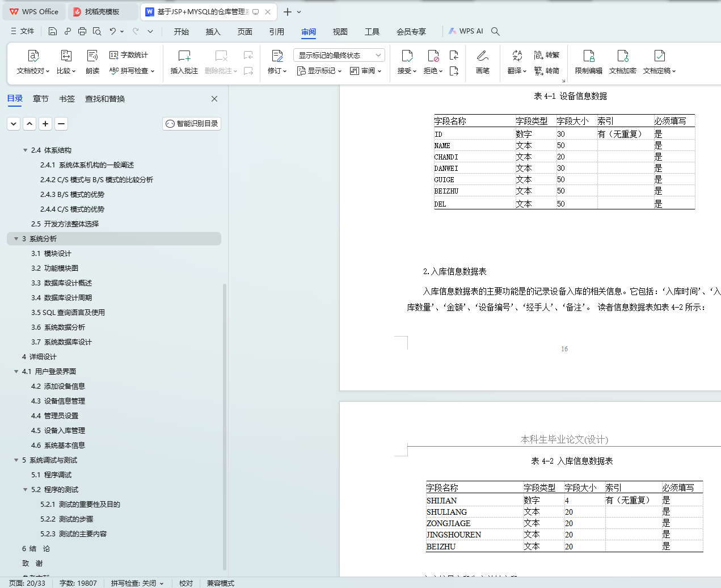The width and height of the screenshot is (721, 588).
Task: Convert text with 转简 button
Action: [x=547, y=71]
